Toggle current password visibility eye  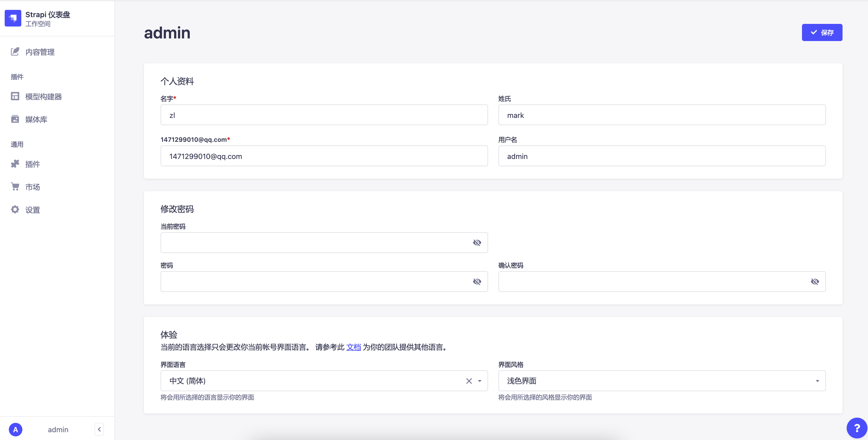click(477, 243)
